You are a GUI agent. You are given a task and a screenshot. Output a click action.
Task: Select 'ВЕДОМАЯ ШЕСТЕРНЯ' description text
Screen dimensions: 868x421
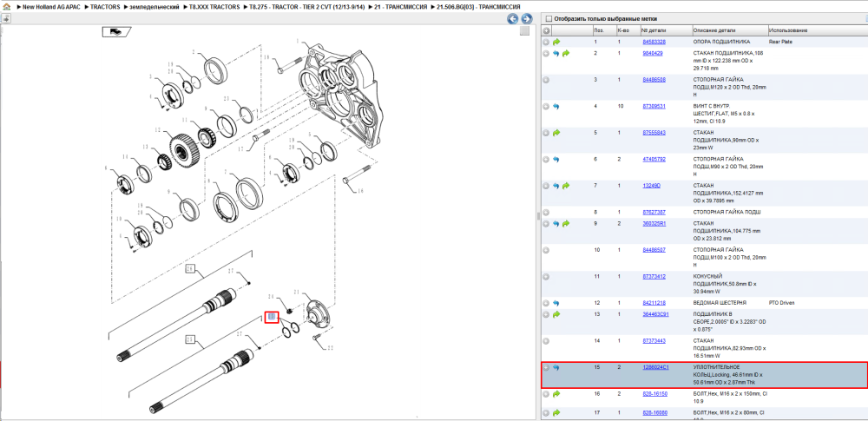720,303
